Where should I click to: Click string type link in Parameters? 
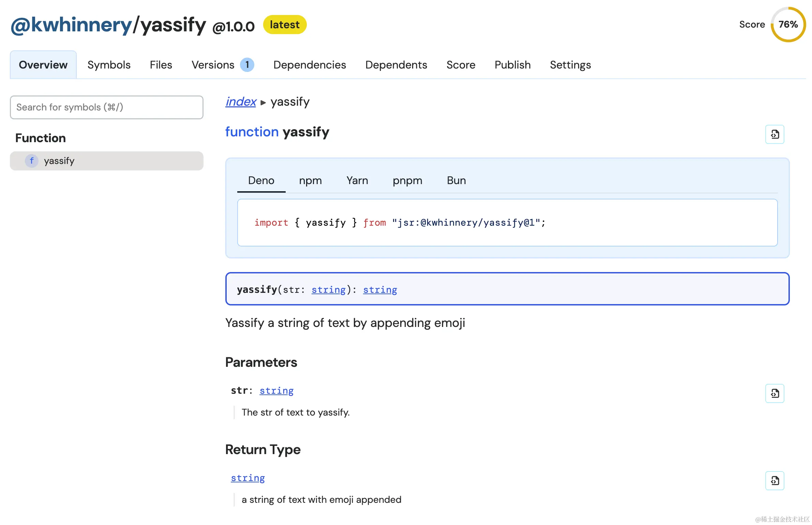point(276,391)
